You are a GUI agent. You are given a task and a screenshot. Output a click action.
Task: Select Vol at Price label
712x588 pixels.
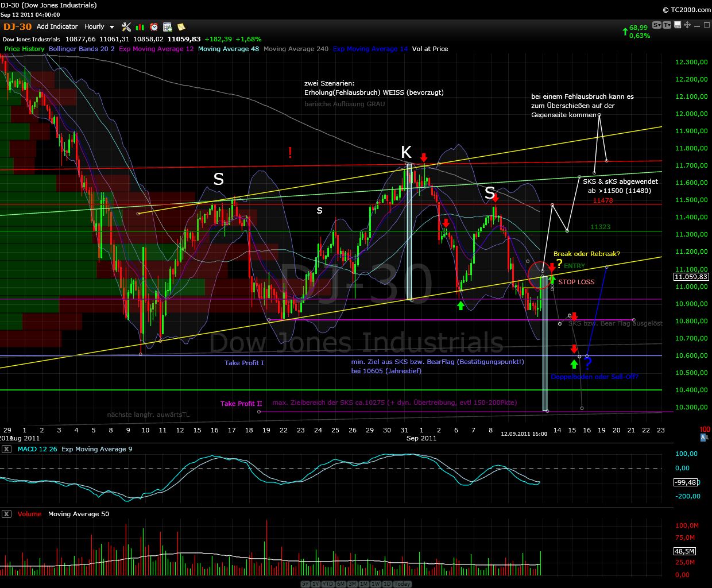[x=430, y=49]
